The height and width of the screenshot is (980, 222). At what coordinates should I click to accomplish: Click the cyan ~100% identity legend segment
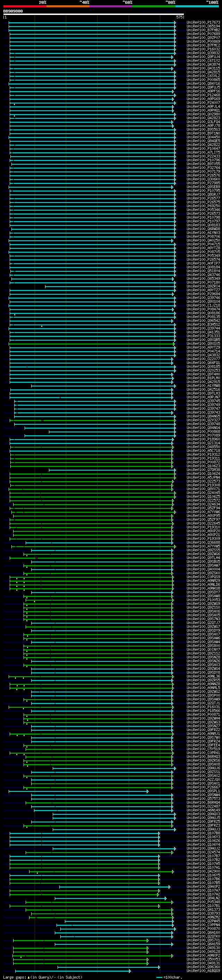click(197, 6)
